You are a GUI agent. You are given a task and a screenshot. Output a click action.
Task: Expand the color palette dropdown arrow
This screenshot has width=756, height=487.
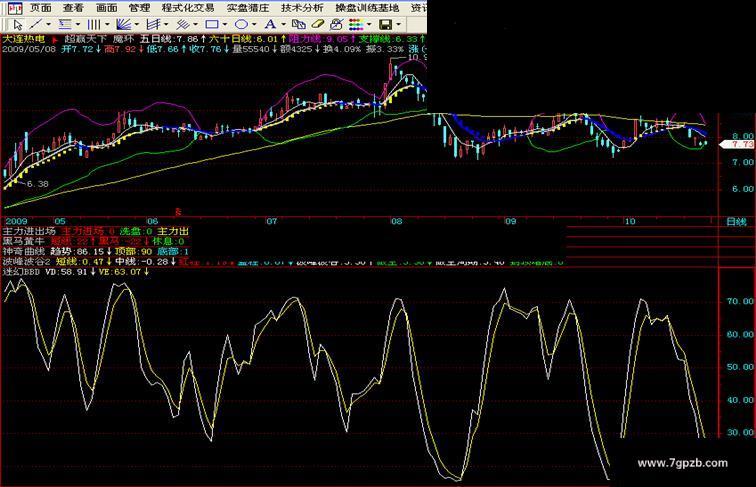point(369,24)
